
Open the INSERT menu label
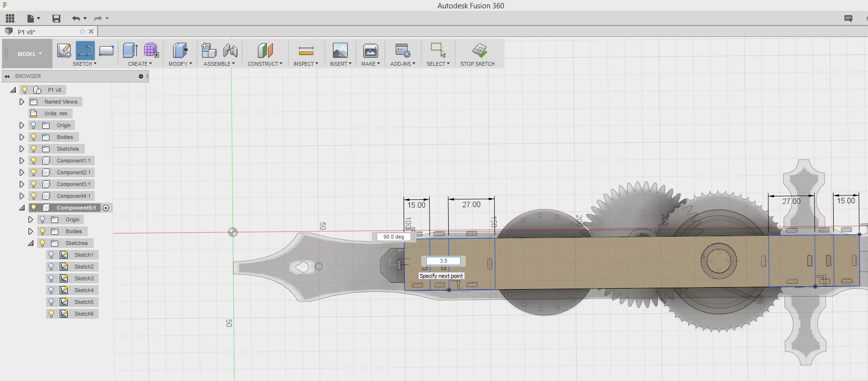[x=340, y=64]
